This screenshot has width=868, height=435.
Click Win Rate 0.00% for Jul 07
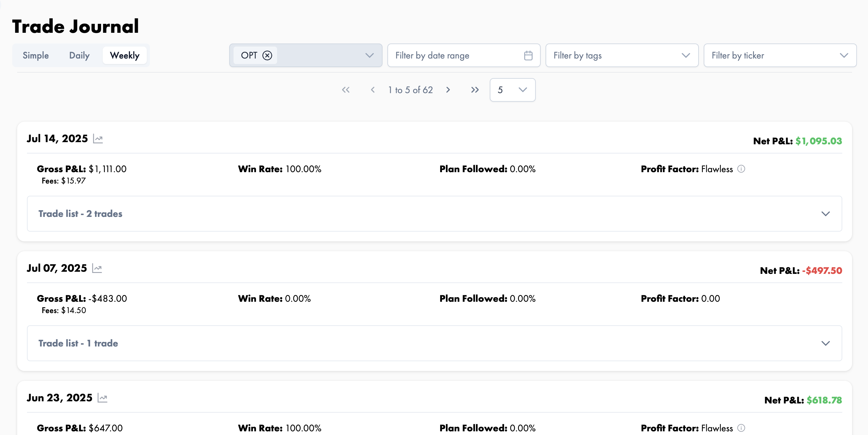point(274,299)
